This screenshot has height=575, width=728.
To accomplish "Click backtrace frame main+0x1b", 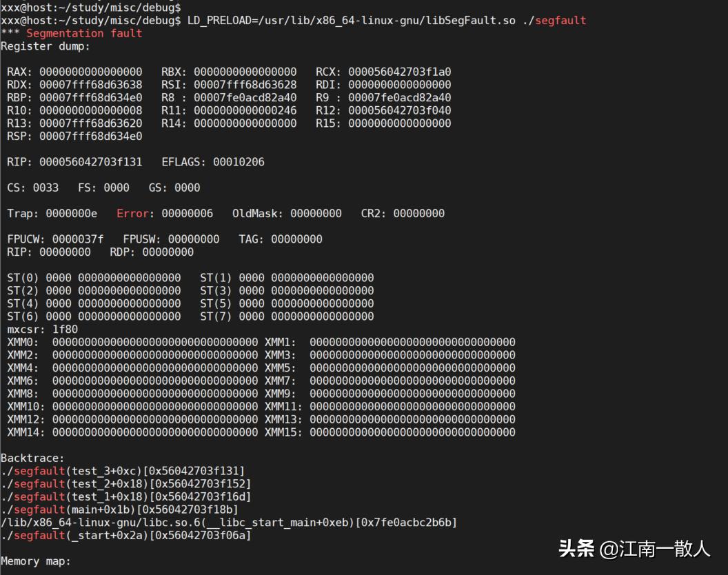I will [119, 510].
